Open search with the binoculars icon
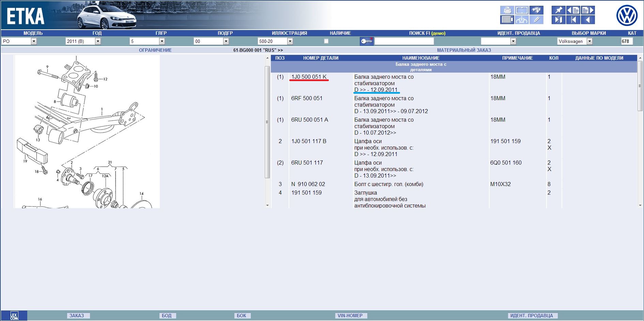 coord(536,10)
